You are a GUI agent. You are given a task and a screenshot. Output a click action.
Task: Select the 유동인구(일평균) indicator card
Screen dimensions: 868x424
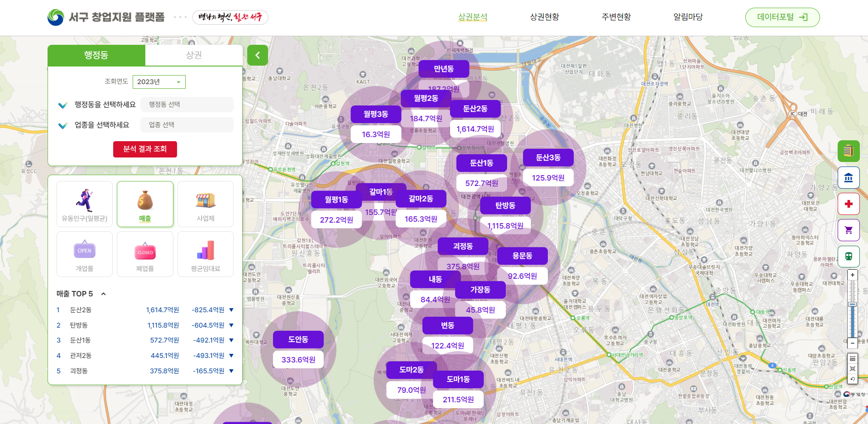click(x=85, y=204)
